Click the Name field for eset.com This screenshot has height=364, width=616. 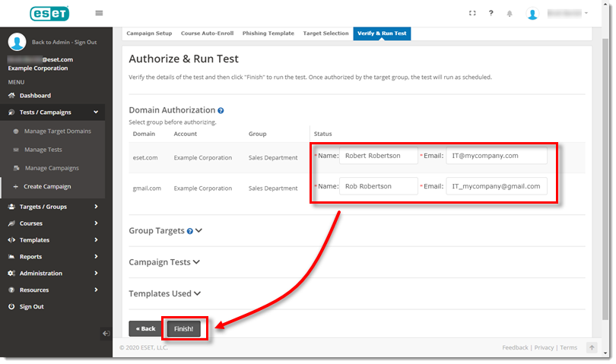pos(378,156)
